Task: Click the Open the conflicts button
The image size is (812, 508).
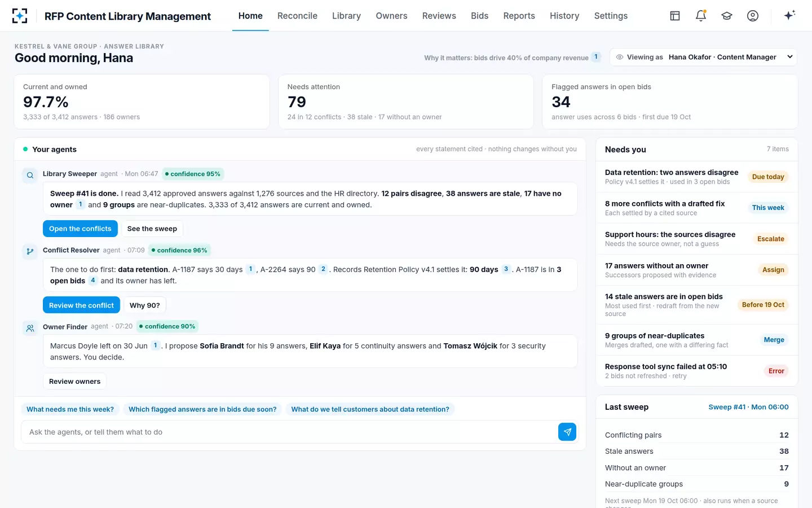Action: (x=80, y=229)
